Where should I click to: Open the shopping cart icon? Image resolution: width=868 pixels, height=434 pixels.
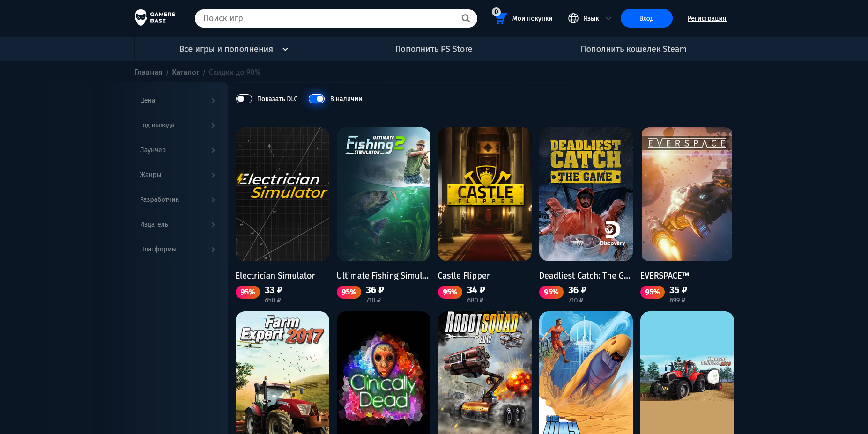pos(500,18)
